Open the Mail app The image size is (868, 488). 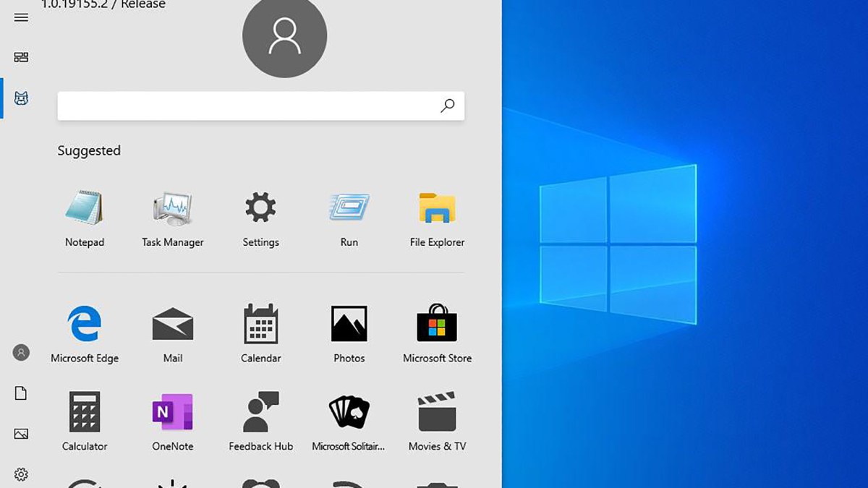[x=173, y=333]
